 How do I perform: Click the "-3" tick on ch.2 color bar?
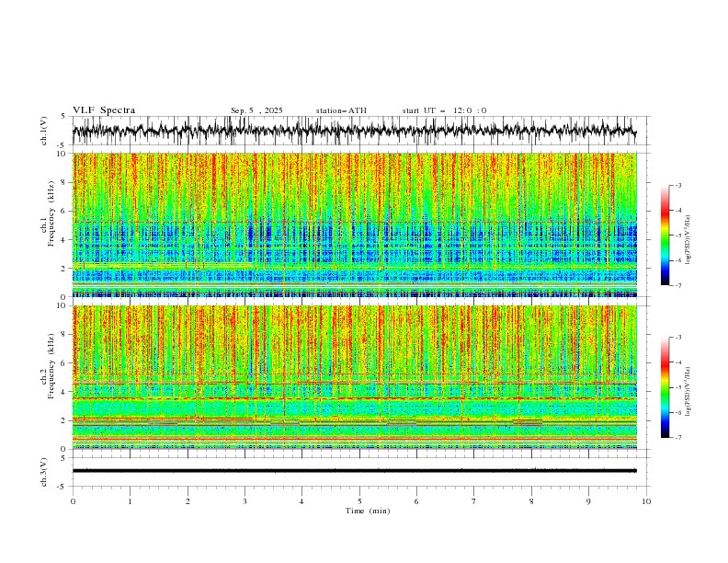pyautogui.click(x=678, y=338)
